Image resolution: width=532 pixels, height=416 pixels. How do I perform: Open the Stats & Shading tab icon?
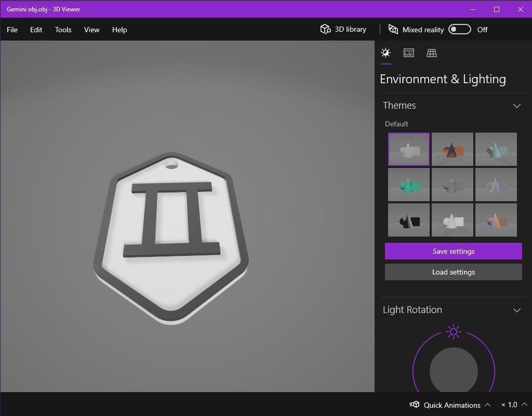click(x=408, y=53)
